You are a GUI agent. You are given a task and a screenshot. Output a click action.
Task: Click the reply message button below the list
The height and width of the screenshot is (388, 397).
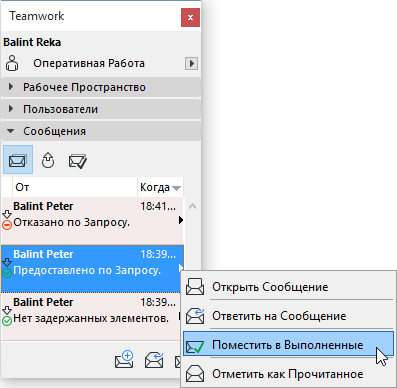[x=154, y=360]
